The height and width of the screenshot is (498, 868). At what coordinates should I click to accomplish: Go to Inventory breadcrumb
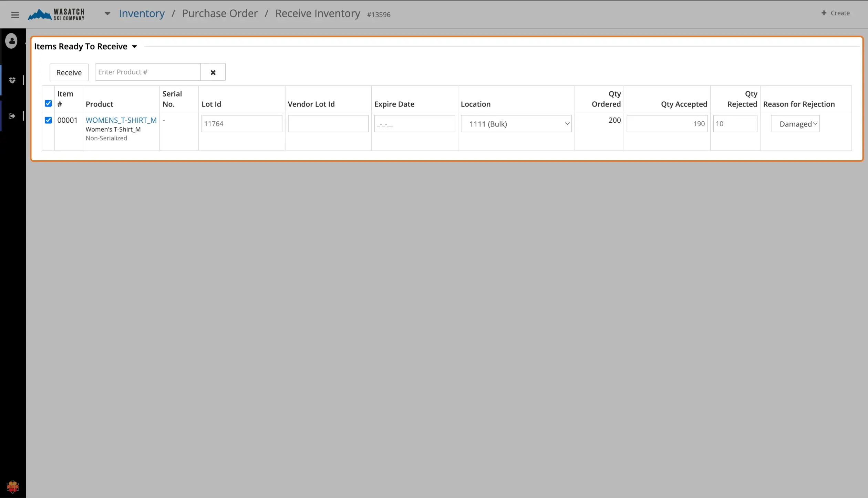[142, 14]
